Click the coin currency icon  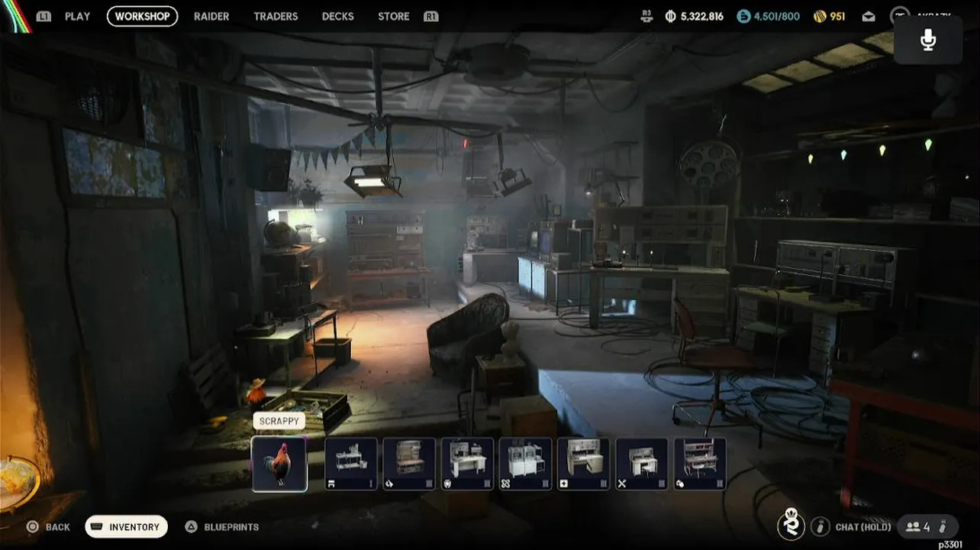point(671,16)
